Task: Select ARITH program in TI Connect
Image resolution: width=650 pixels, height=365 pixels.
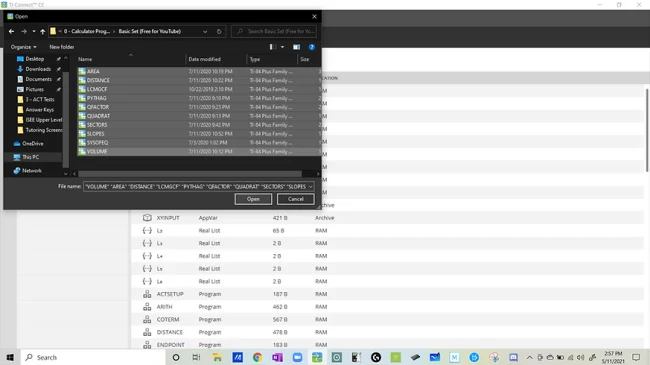Action: coord(387,307)
